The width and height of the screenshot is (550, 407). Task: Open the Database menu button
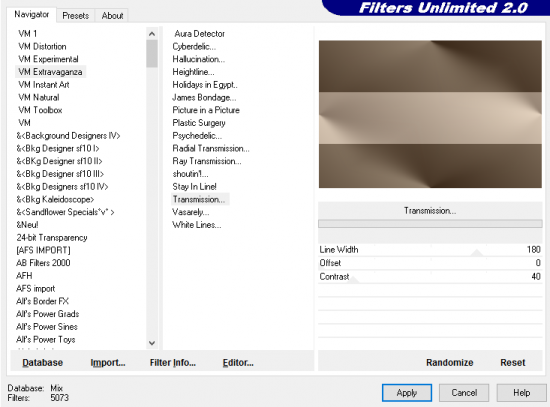pos(42,362)
